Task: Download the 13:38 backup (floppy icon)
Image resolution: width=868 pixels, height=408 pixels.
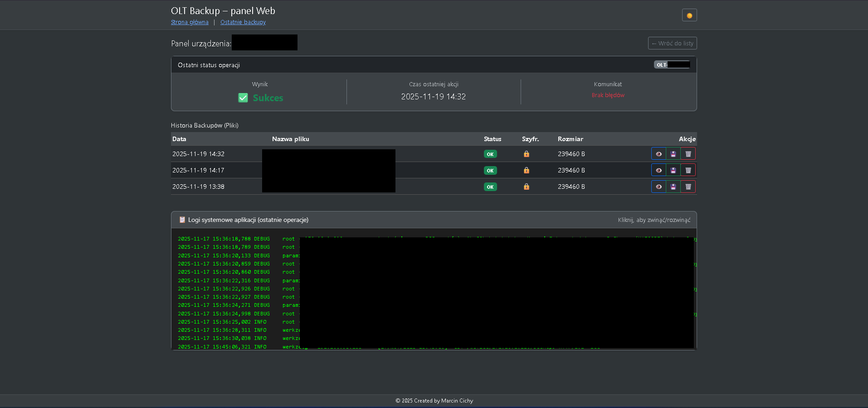Action: pyautogui.click(x=673, y=187)
